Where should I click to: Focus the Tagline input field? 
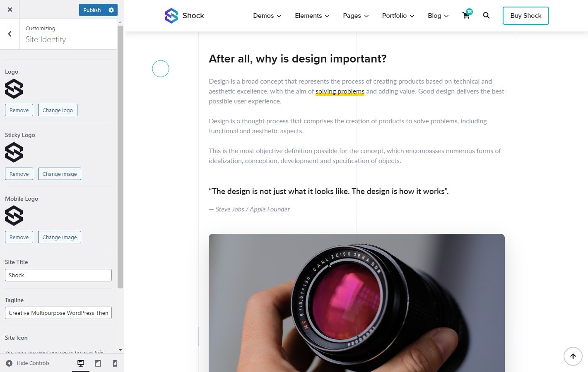(x=58, y=313)
